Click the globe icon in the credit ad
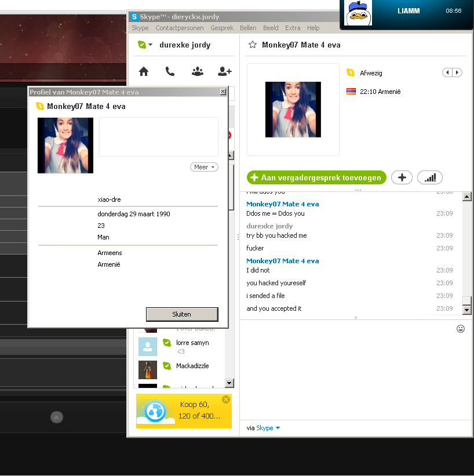This screenshot has height=476, width=474. point(155,411)
